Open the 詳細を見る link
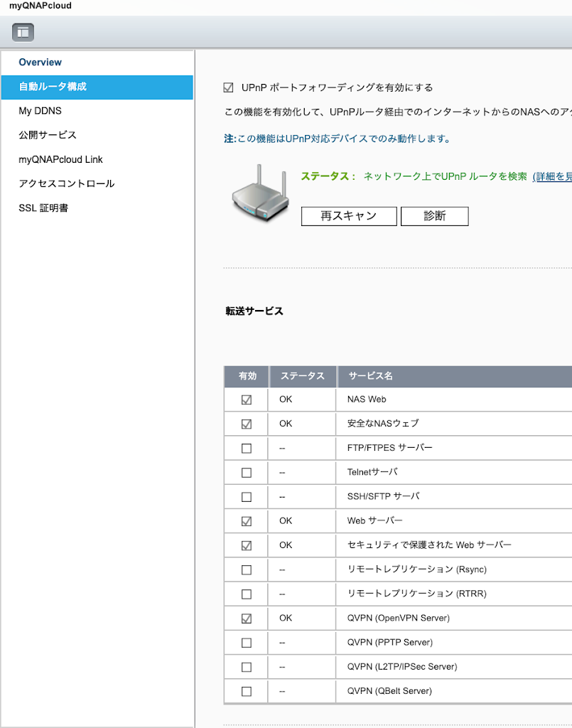572x728 pixels. click(x=552, y=176)
